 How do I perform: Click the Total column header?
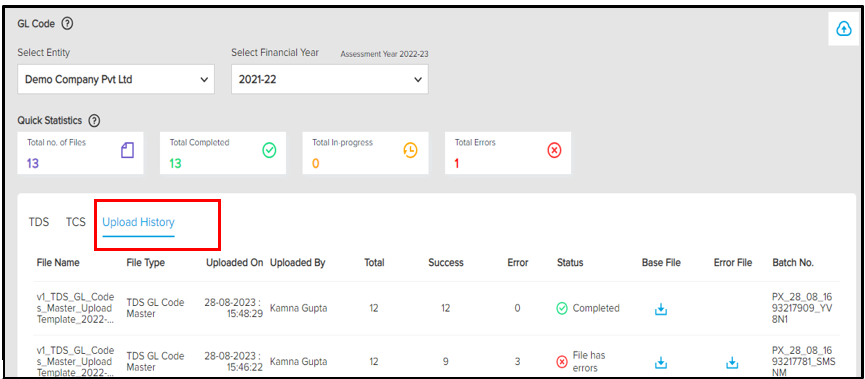(x=374, y=263)
